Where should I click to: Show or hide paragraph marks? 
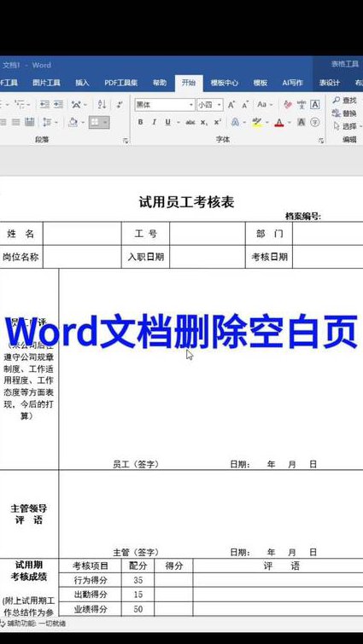(x=120, y=105)
